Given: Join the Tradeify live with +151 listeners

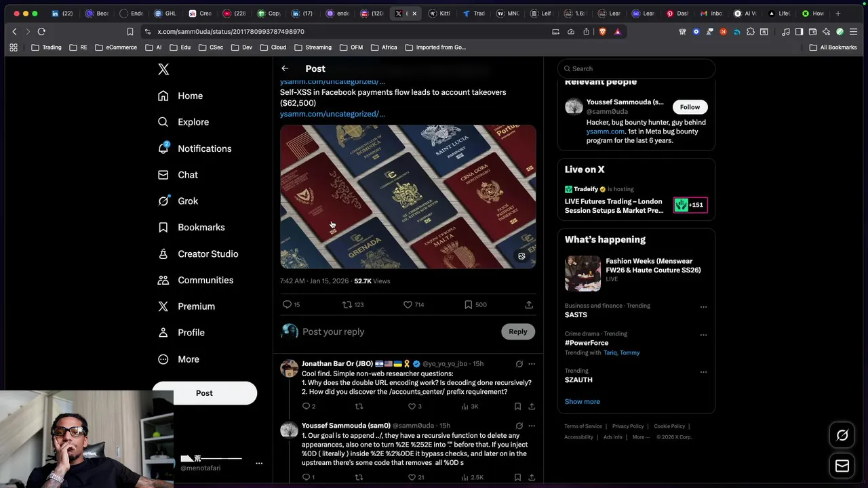Looking at the screenshot, I should pos(690,205).
